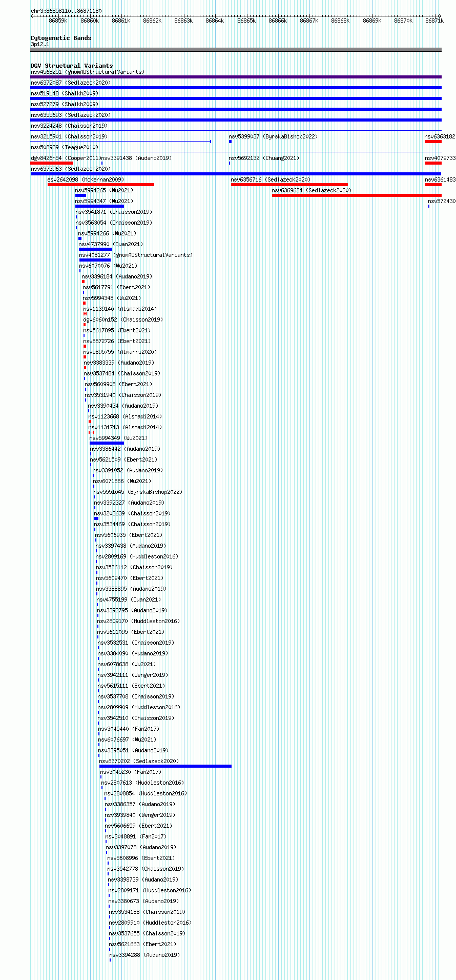The width and height of the screenshot is (456, 980).
Task: Open variant nsv5621663 (Ebert2021) label
Action: point(143,944)
